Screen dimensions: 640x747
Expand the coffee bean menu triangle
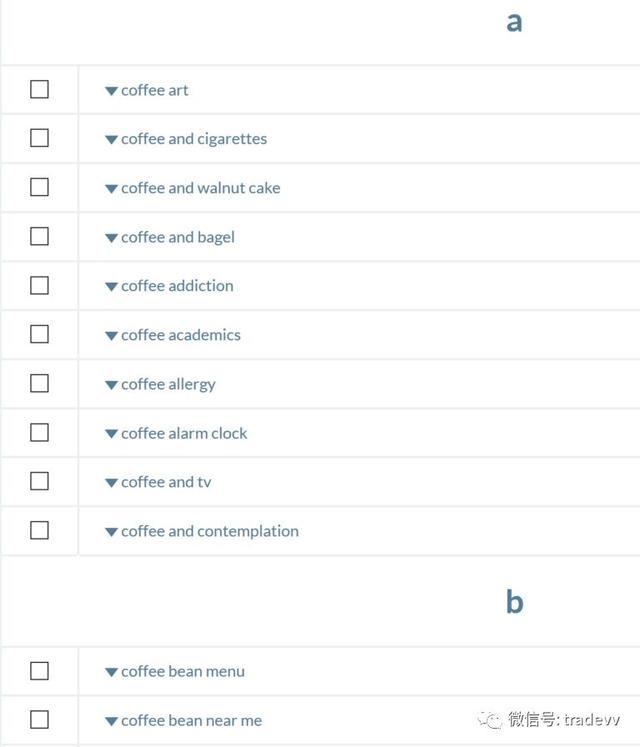pos(111,672)
